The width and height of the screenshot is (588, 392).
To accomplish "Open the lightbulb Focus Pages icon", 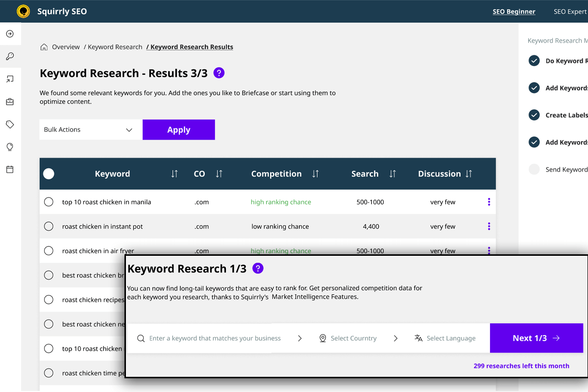I will (10, 147).
